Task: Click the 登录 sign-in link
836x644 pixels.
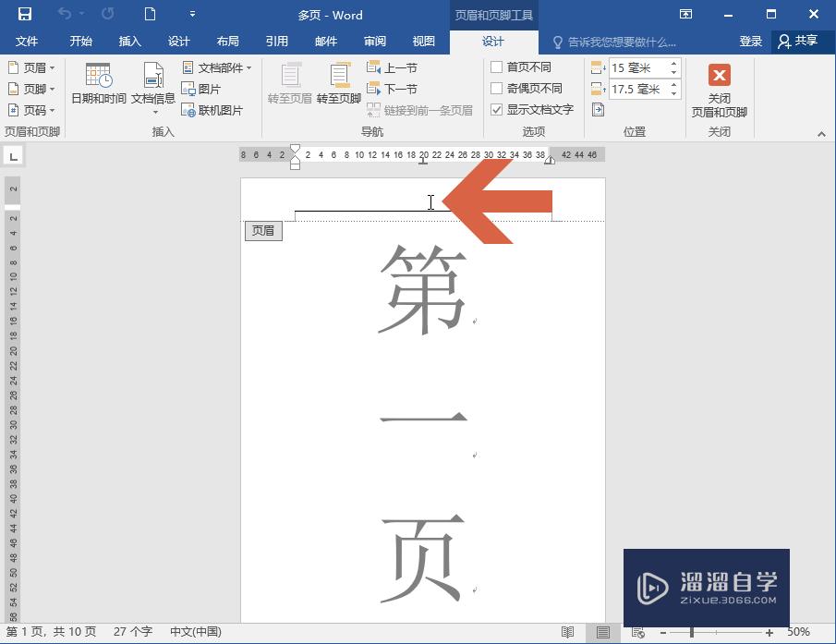Action: (x=750, y=41)
